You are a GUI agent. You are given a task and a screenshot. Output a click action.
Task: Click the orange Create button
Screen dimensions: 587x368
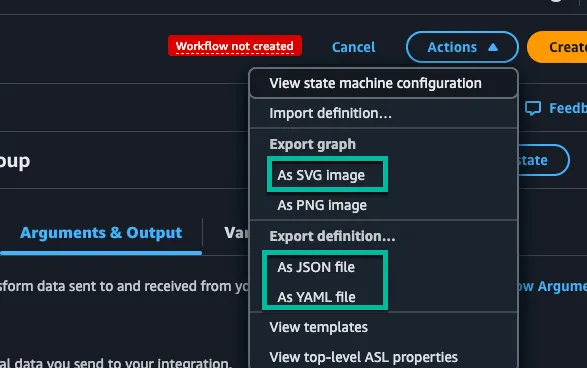point(557,47)
